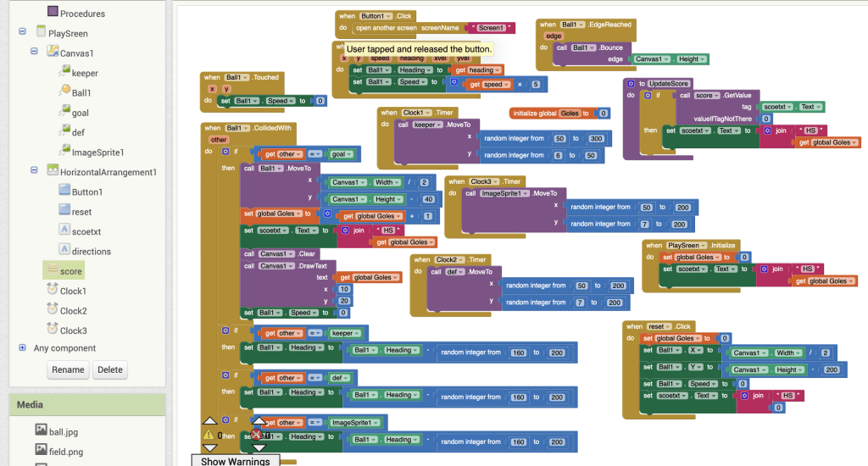Select the Ball1 sprite in component tree
The image size is (868, 466).
(x=81, y=93)
